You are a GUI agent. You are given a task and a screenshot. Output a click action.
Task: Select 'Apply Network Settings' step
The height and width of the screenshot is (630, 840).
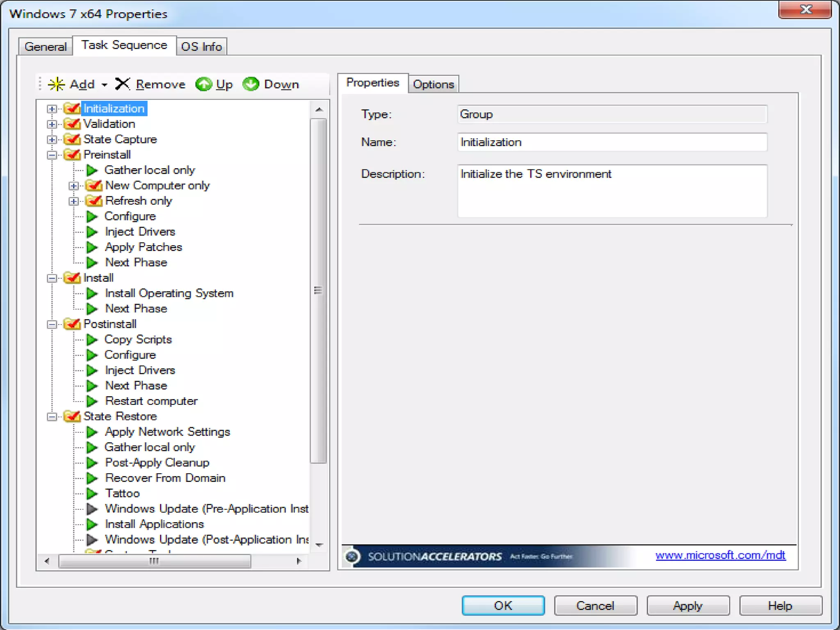pos(167,432)
